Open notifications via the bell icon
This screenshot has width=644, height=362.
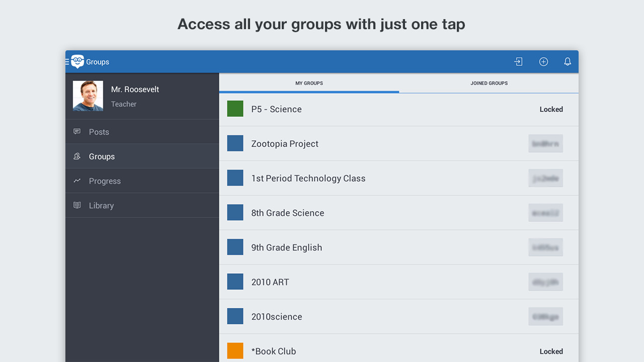pos(567,61)
